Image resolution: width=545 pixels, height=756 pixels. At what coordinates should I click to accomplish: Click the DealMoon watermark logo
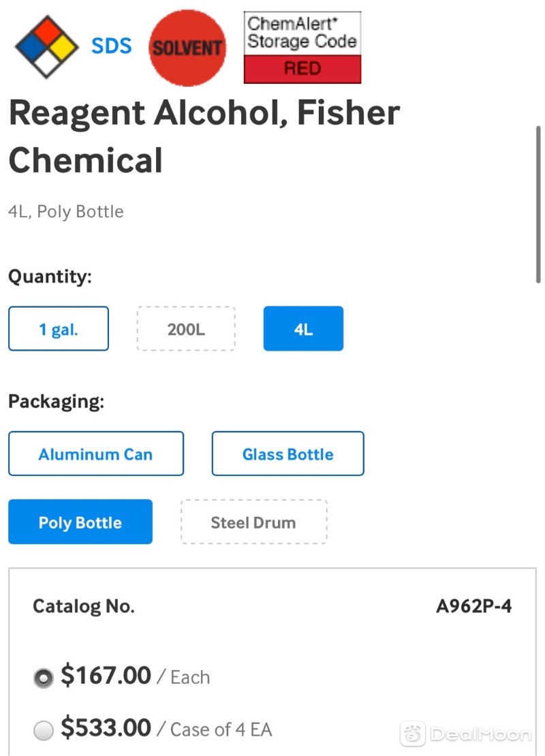click(x=466, y=734)
